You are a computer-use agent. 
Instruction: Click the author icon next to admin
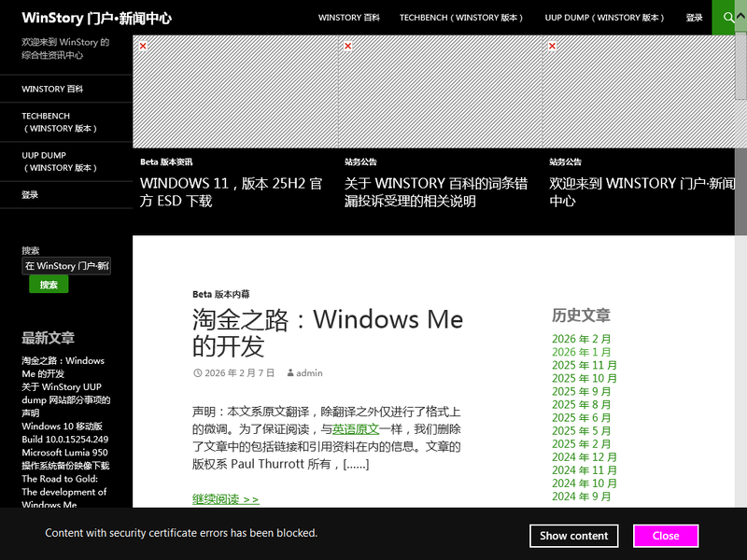point(290,372)
